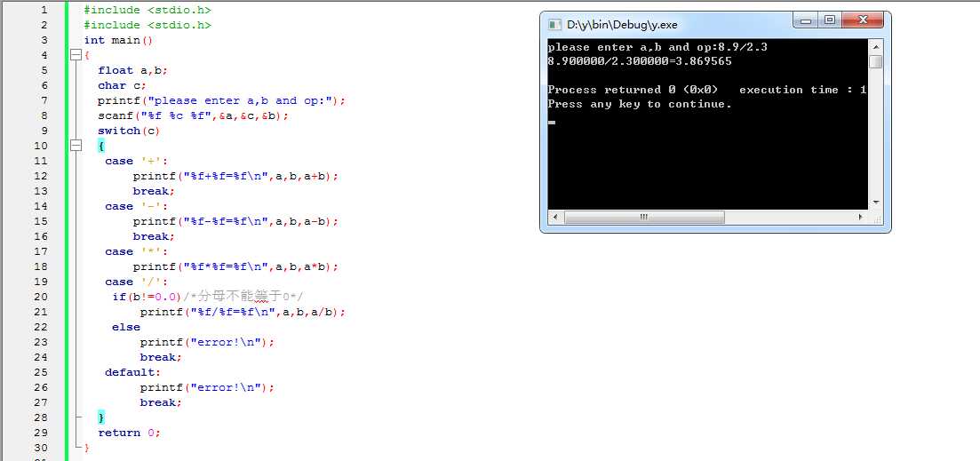Click the title text D:\y\bin\Debug\y.exe
The height and width of the screenshot is (461, 980).
(622, 25)
